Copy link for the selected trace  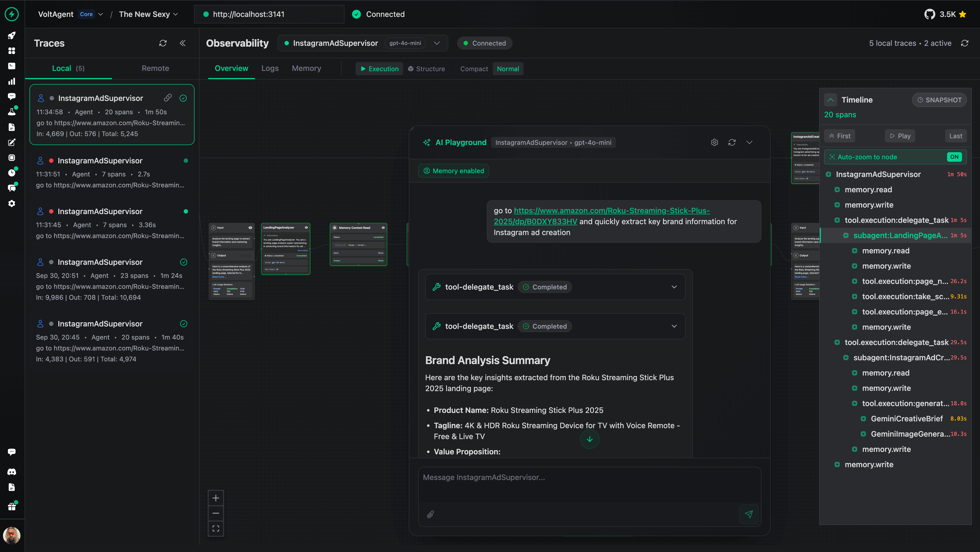168,98
